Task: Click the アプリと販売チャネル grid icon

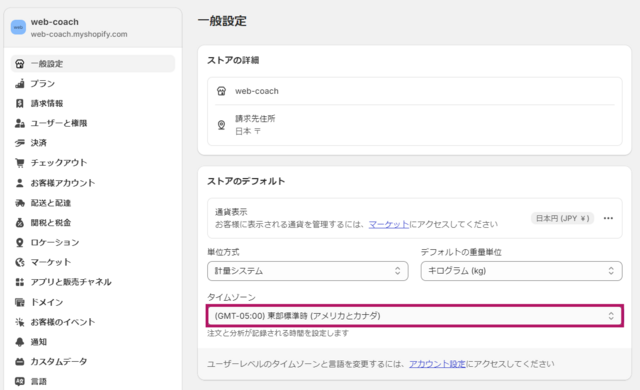Action: [x=20, y=282]
